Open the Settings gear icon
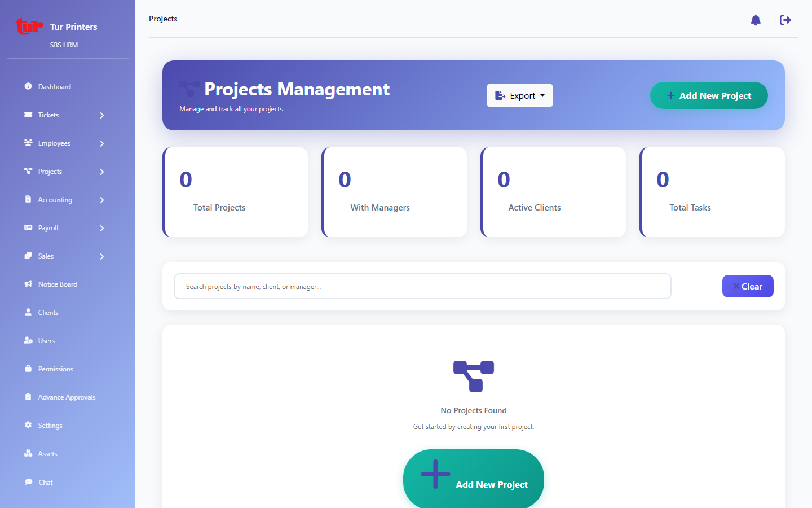 coord(28,425)
